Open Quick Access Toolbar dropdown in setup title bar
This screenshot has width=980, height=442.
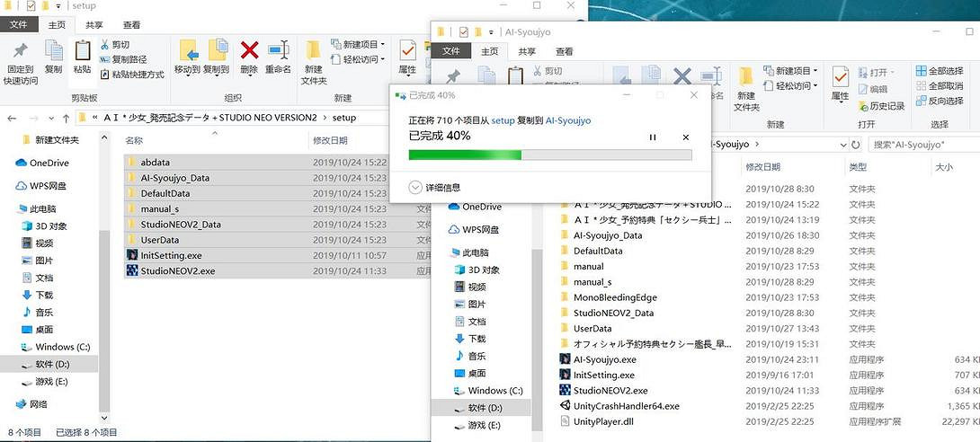[x=58, y=5]
